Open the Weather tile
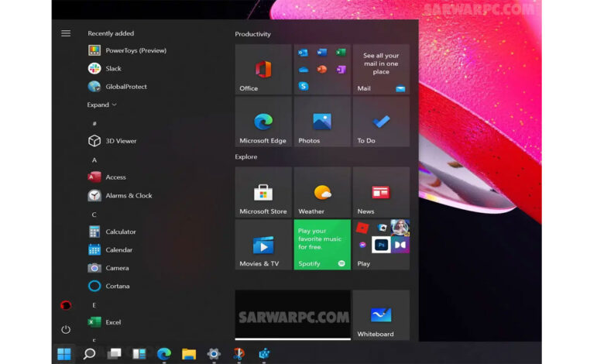Image resolution: width=604 pixels, height=364 pixels. tap(322, 193)
